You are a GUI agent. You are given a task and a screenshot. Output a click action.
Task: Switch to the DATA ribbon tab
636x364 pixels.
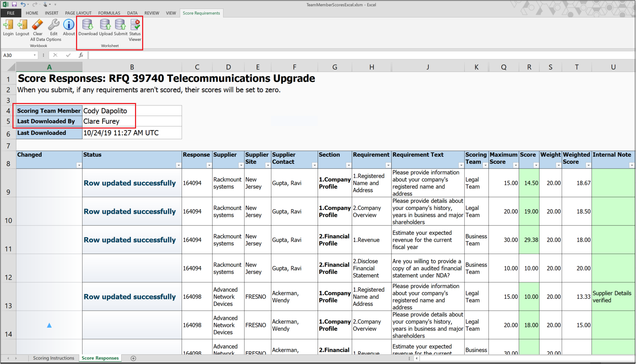point(132,13)
